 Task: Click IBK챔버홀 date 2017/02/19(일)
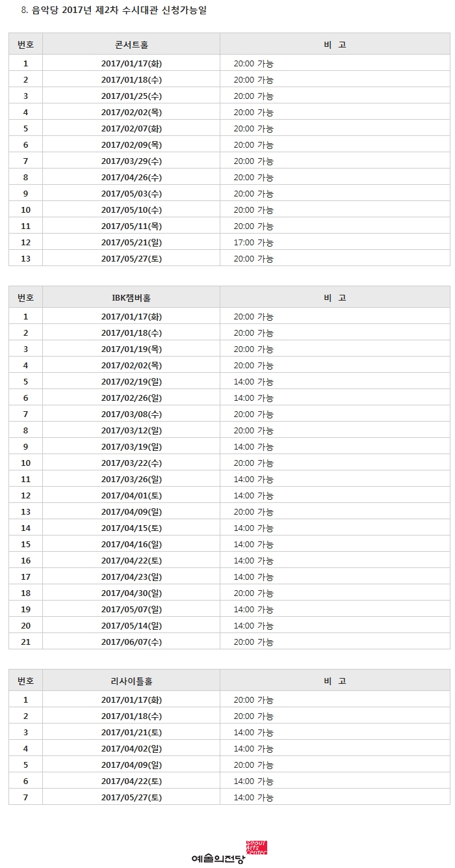tap(131, 382)
